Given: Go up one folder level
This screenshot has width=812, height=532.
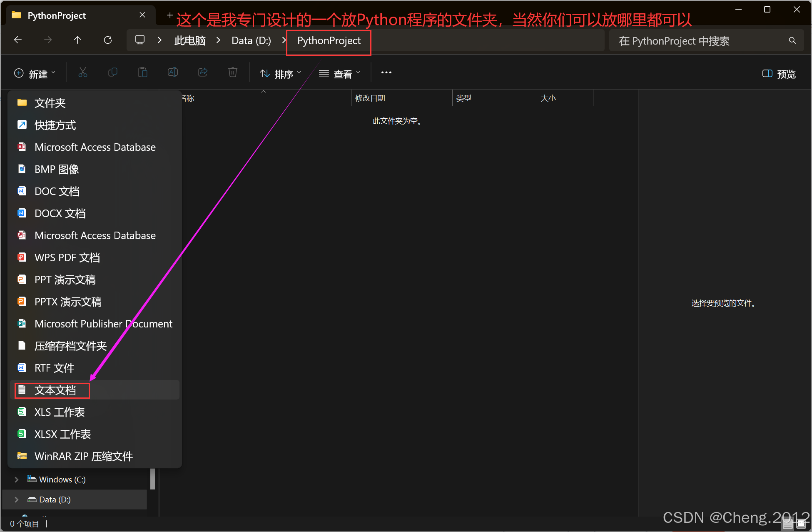Looking at the screenshot, I should (77, 40).
